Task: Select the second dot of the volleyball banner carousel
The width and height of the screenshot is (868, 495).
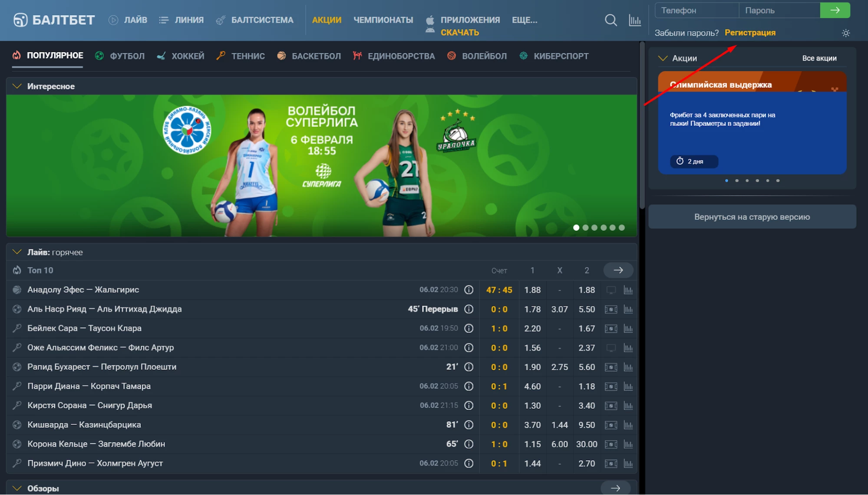Action: [585, 228]
